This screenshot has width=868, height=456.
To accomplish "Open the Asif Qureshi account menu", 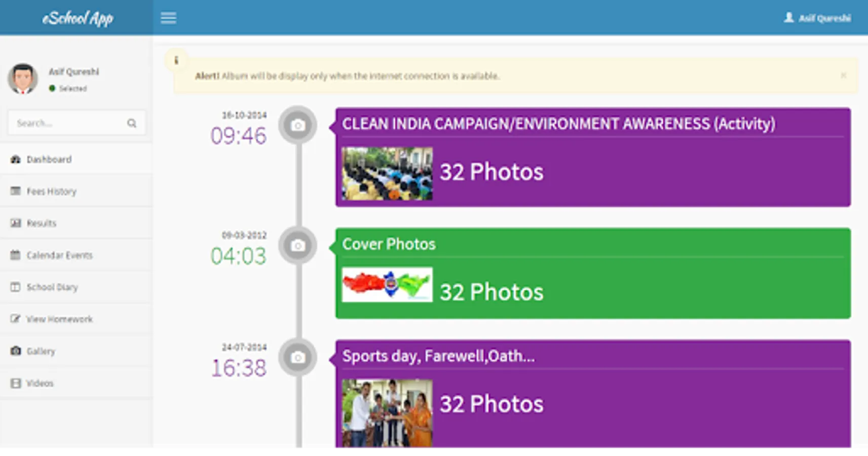I will (x=818, y=18).
